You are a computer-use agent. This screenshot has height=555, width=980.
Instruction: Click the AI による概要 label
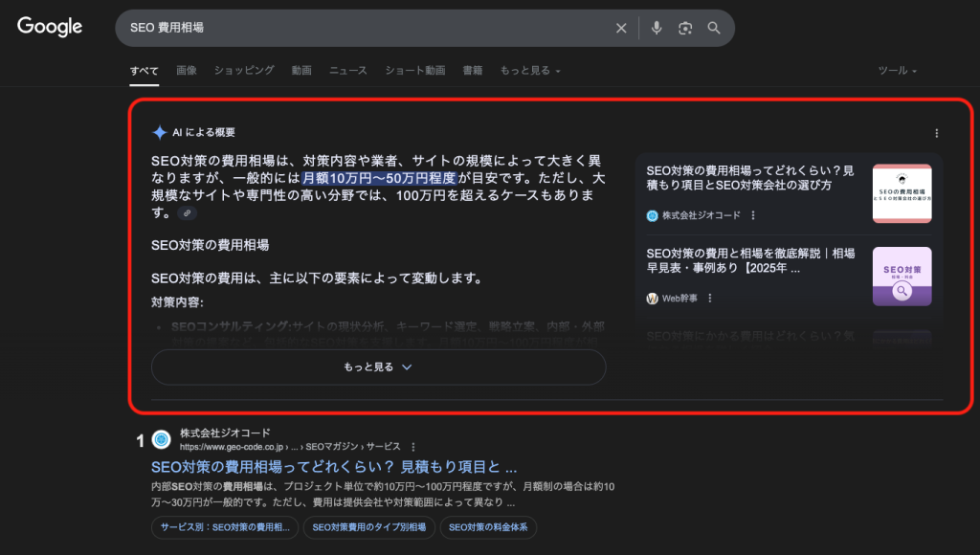point(204,132)
